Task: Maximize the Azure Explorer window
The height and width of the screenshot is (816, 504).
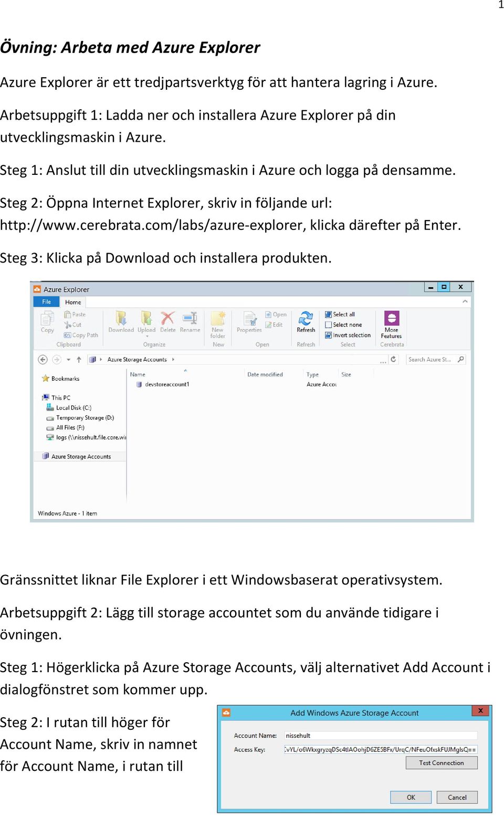Action: click(x=444, y=287)
